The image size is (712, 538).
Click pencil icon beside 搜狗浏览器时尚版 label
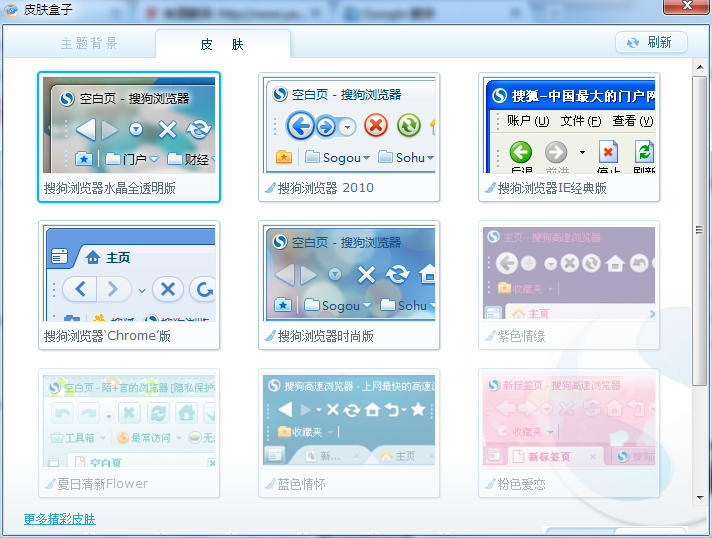(269, 336)
